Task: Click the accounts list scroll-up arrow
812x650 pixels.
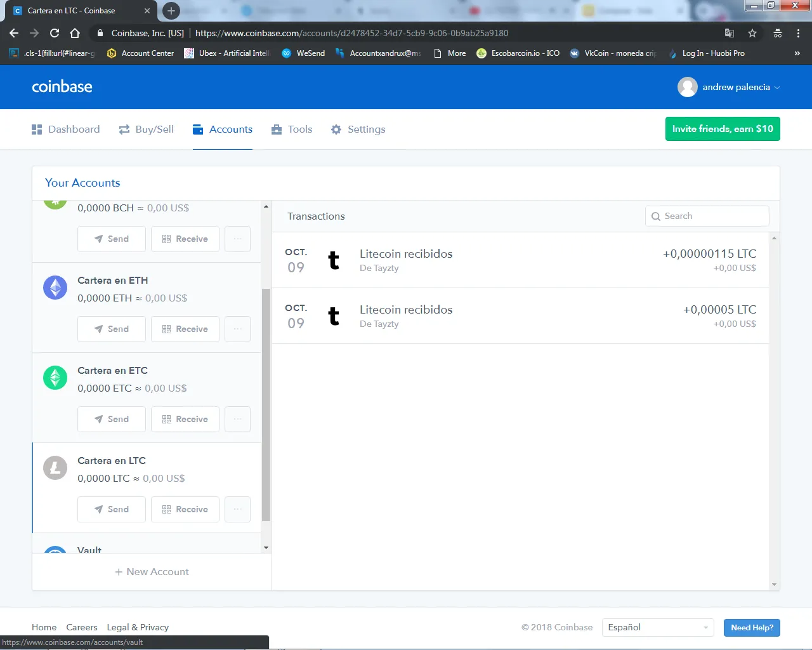Action: coord(266,206)
